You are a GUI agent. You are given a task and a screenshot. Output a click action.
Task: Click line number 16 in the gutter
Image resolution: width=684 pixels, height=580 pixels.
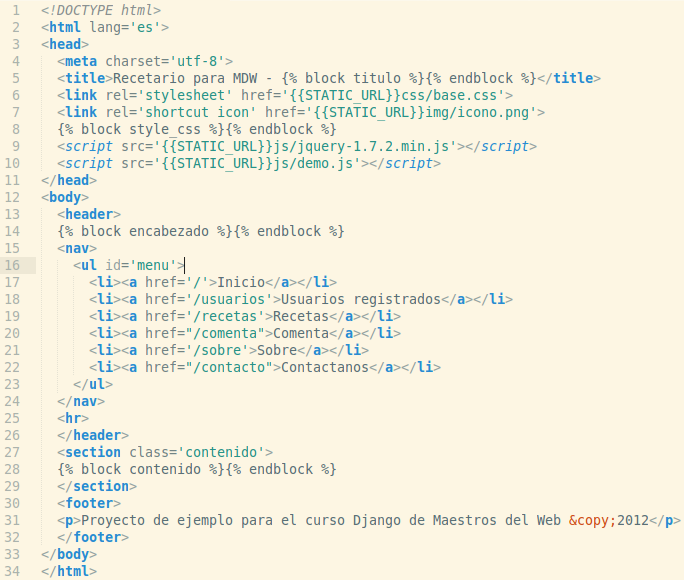pos(12,265)
